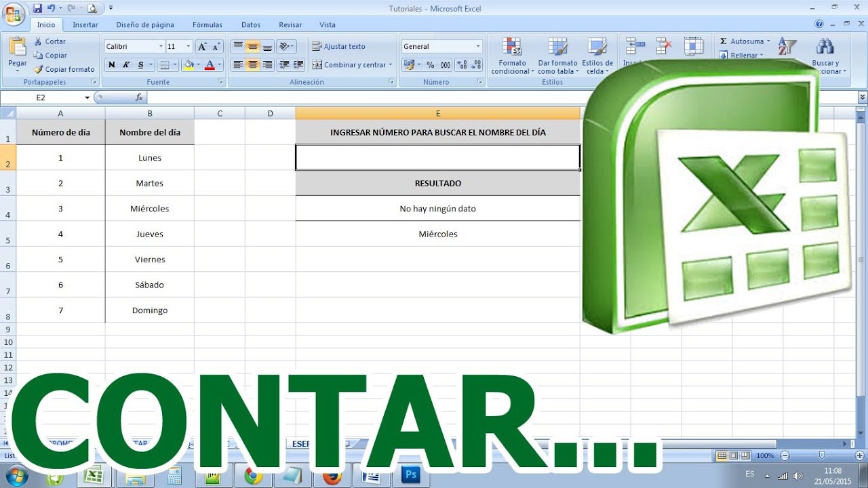This screenshot has width=868, height=488.
Task: Open Name Box dropdown arrow for E2
Action: pyautogui.click(x=87, y=98)
